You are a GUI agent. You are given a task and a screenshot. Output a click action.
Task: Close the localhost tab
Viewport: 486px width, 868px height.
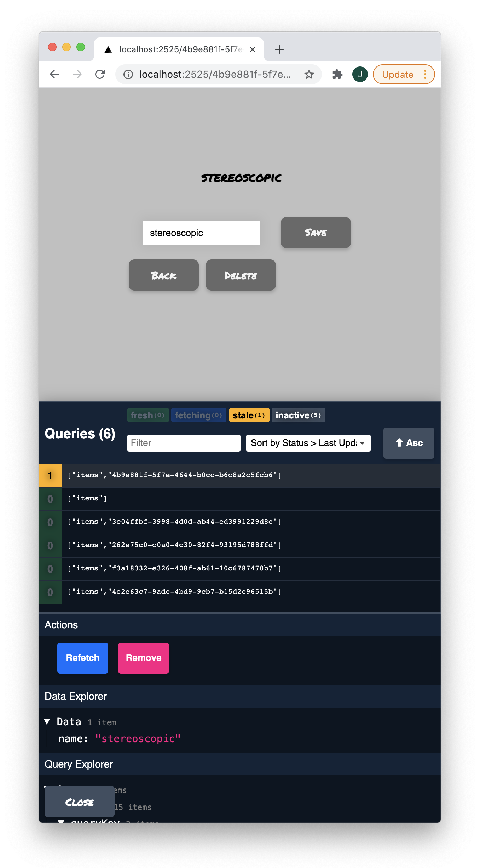[x=253, y=49]
